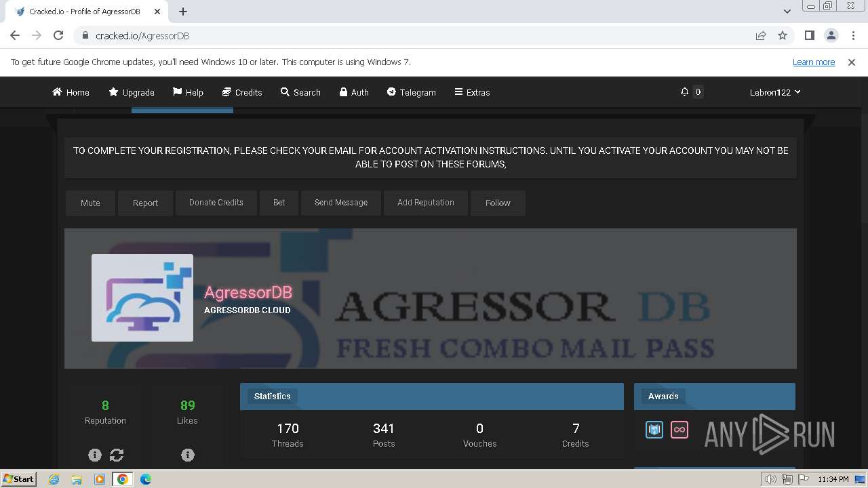Open a new browser tab
This screenshot has width=868, height=488.
point(183,12)
